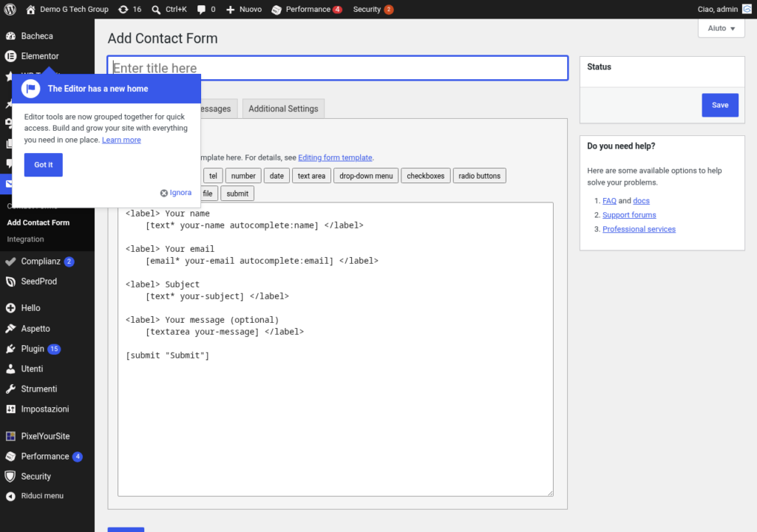Open the Complianz checkmark icon
The width and height of the screenshot is (757, 532).
click(x=10, y=261)
